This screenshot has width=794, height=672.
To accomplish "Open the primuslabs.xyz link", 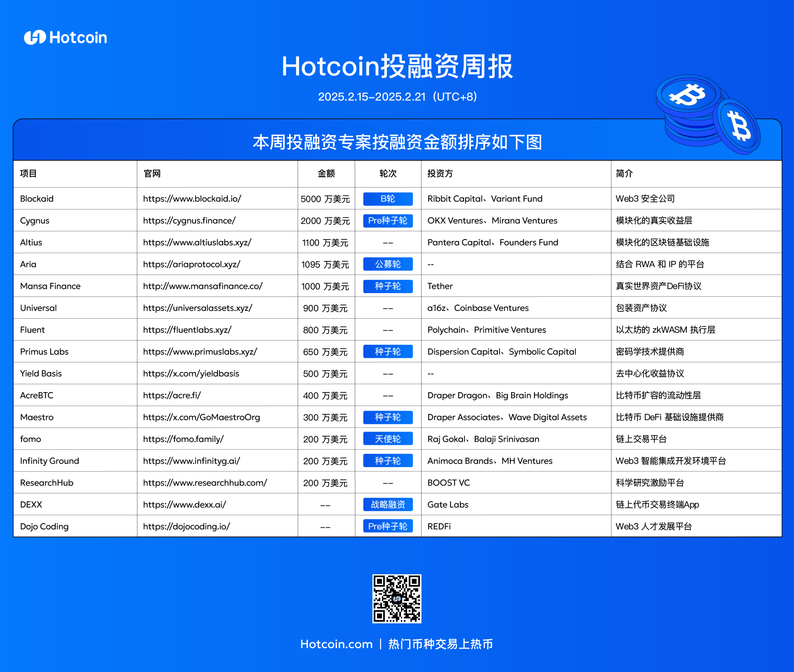I will pos(200,352).
